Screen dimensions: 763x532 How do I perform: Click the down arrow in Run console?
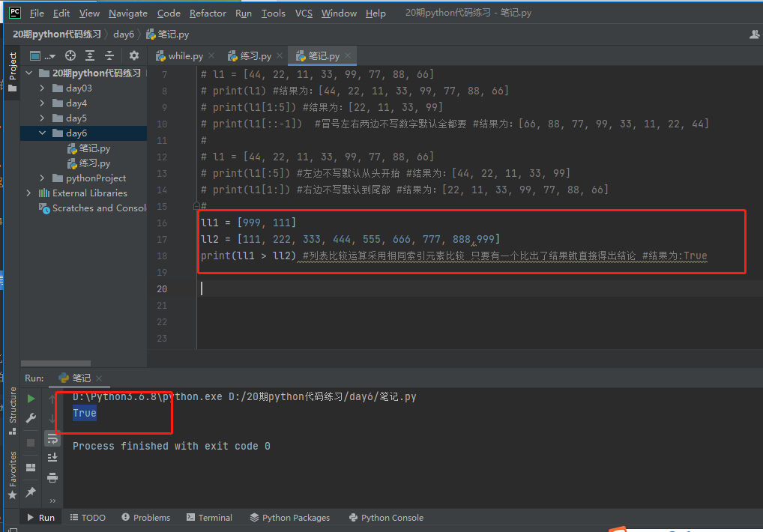(52, 419)
